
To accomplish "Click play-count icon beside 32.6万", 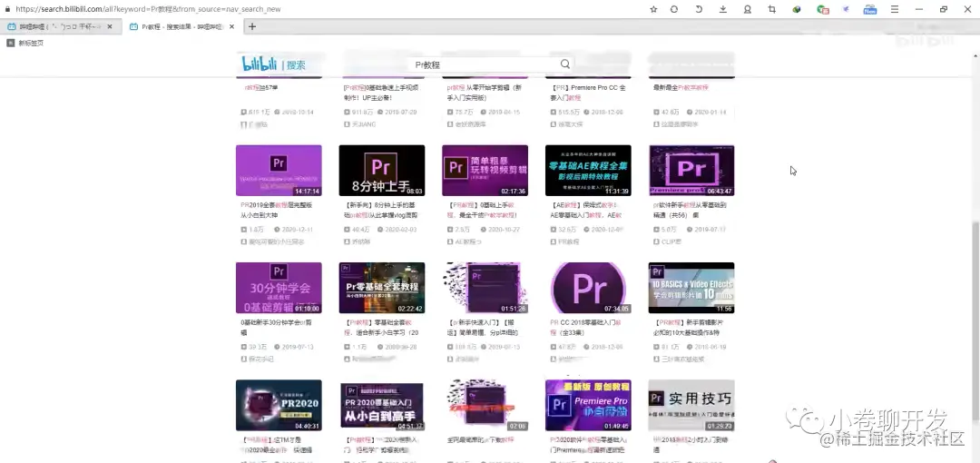I will coord(554,230).
